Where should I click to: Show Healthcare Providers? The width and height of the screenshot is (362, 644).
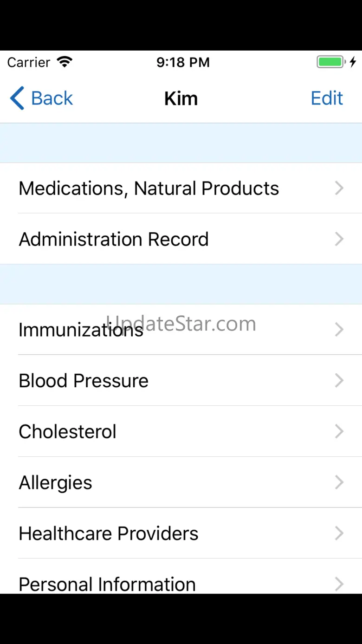109,534
